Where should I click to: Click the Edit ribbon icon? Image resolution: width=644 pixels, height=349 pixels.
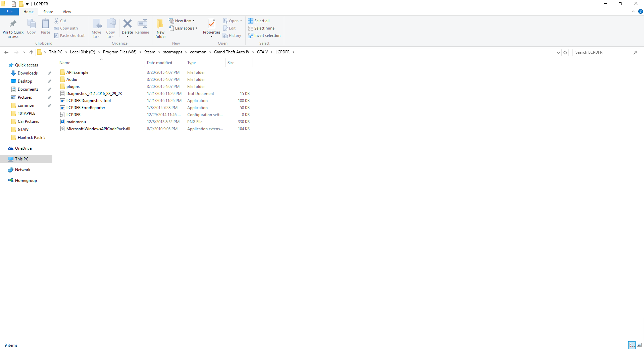[226, 28]
